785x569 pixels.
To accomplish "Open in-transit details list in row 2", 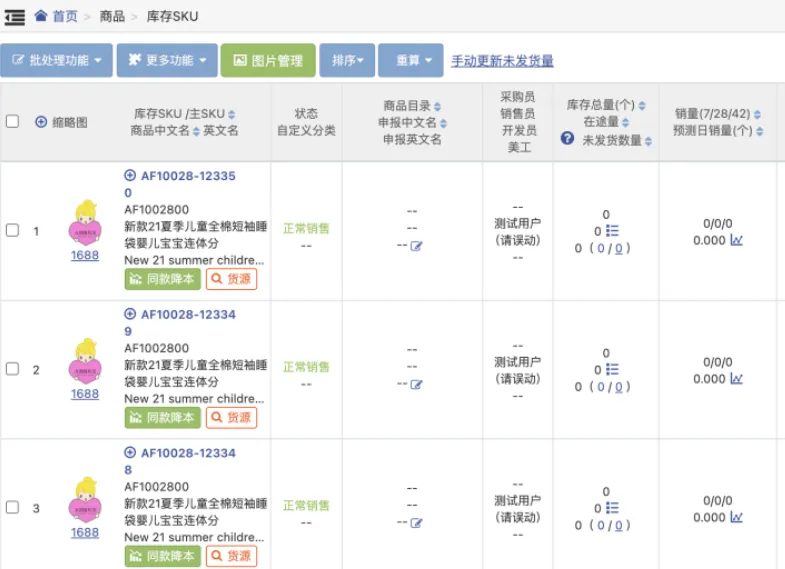I will coord(612,369).
